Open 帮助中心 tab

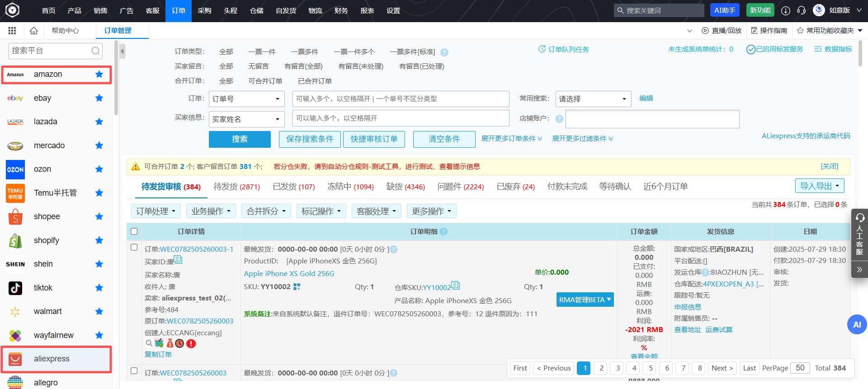66,31
